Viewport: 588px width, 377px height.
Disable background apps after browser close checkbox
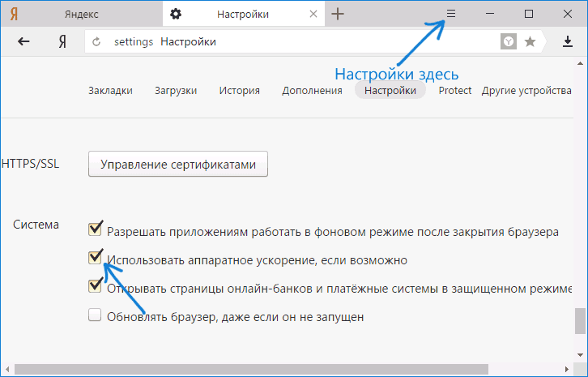tap(96, 228)
